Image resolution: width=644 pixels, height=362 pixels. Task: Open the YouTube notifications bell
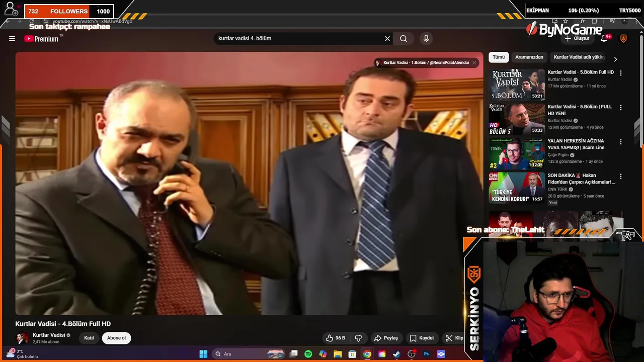[x=605, y=39]
